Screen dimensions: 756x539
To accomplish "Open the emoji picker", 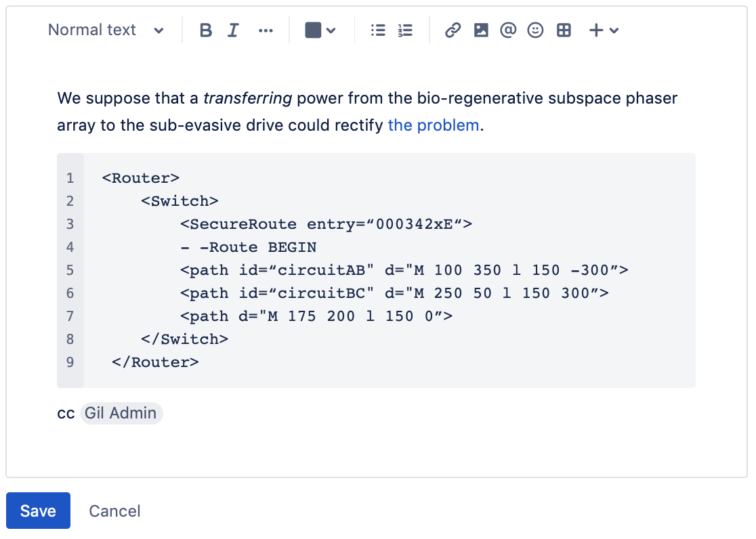I will pos(536,30).
